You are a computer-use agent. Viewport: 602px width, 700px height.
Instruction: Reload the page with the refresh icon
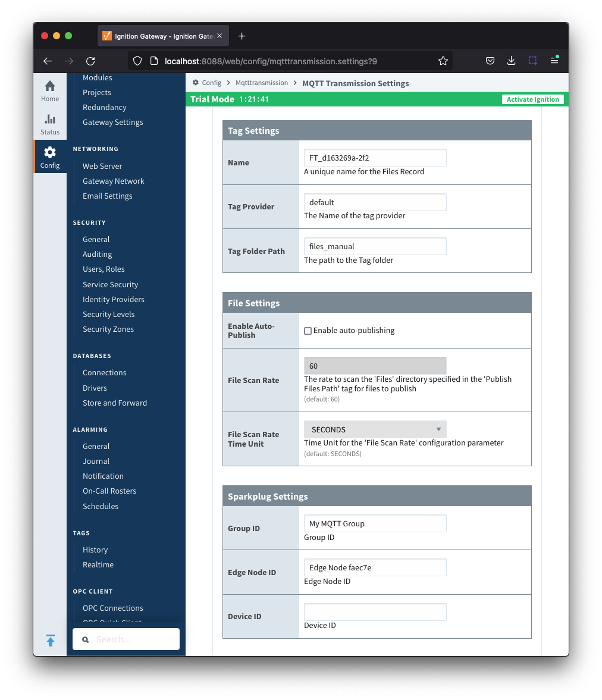[90, 61]
